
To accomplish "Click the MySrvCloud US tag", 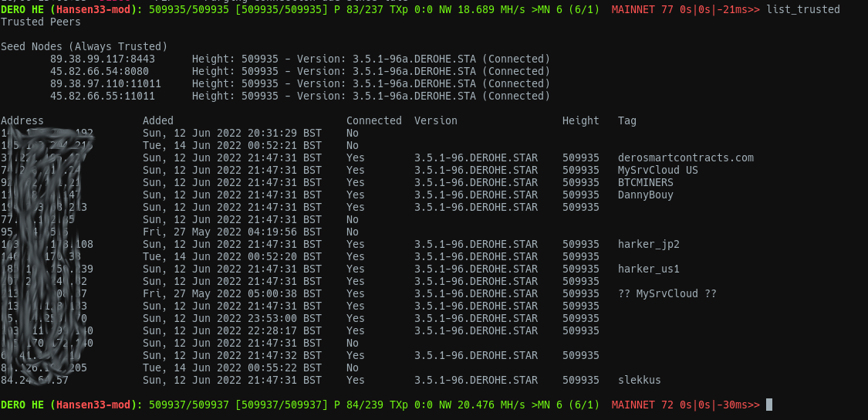I will coord(657,170).
